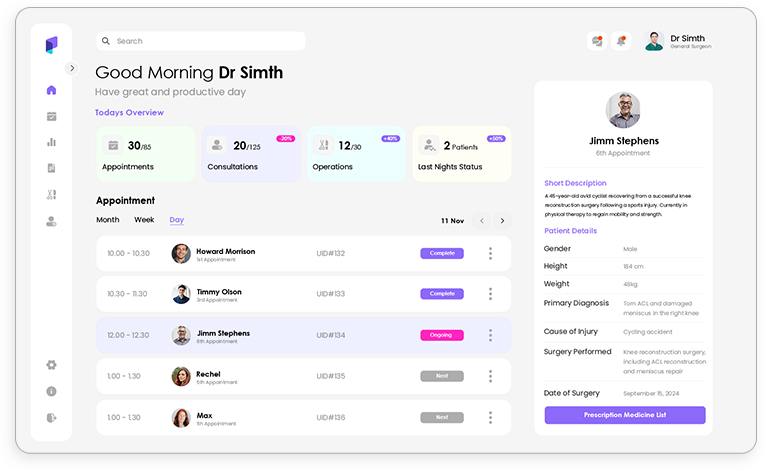Image resolution: width=766 pixels, height=471 pixels.
Task: Open the patients user icon in sidebar
Action: point(51,221)
